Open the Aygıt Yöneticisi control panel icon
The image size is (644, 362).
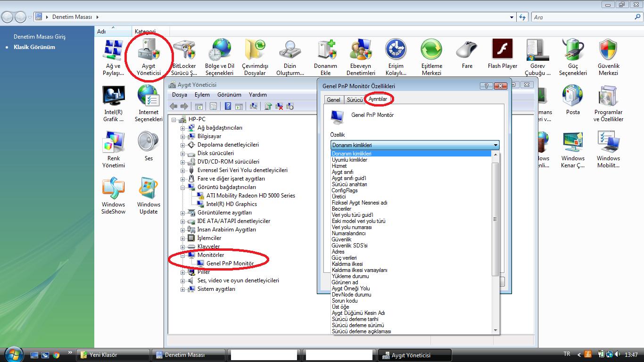[149, 58]
